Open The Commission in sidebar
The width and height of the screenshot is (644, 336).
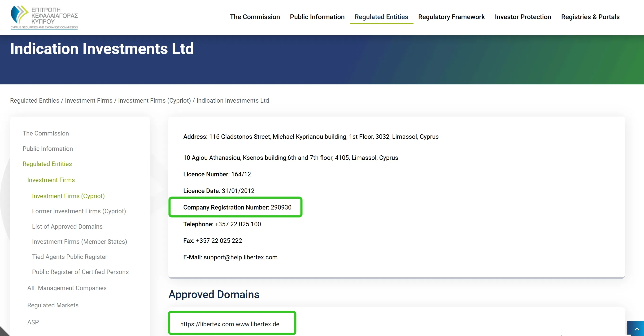(x=45, y=133)
